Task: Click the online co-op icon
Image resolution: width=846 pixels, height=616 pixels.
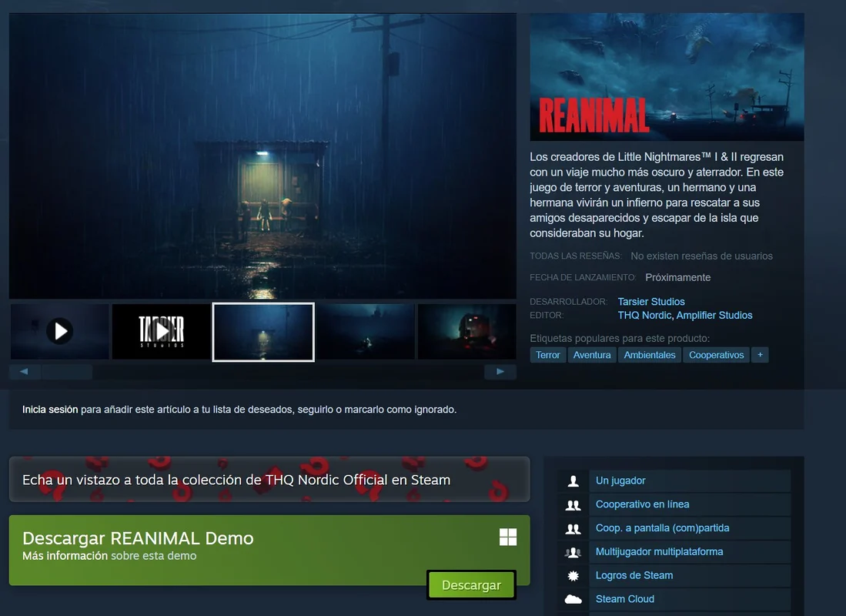Action: (x=573, y=505)
